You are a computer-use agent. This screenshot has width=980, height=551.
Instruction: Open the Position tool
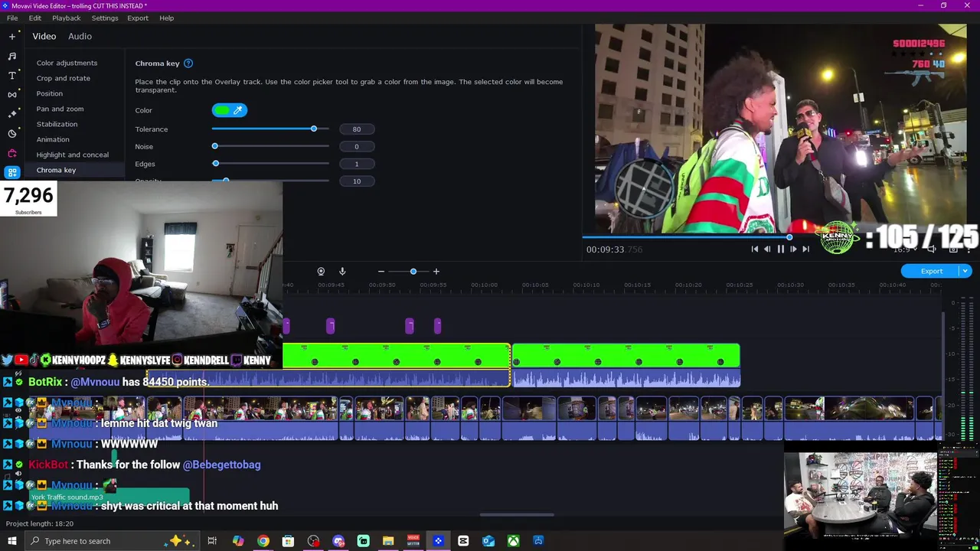point(50,93)
